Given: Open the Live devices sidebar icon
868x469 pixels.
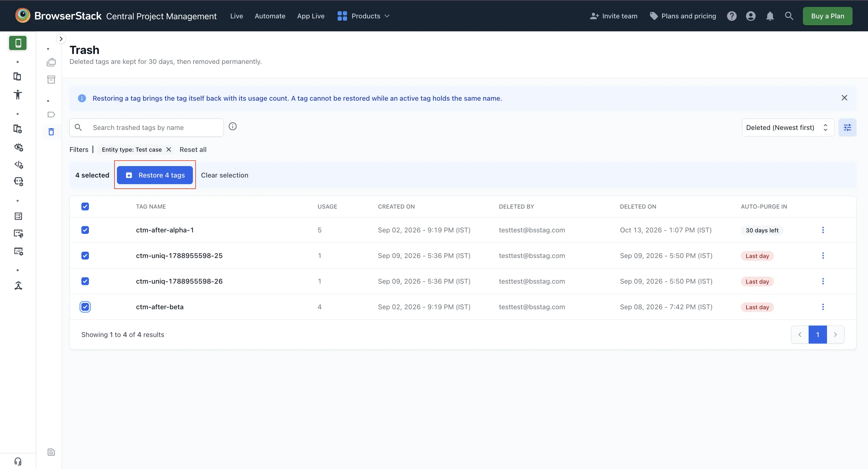Looking at the screenshot, I should [x=17, y=77].
